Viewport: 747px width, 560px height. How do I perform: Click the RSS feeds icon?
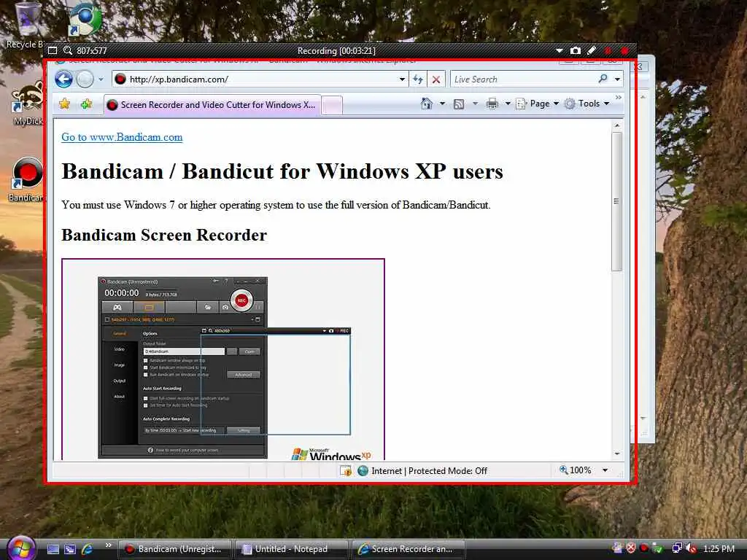point(459,104)
